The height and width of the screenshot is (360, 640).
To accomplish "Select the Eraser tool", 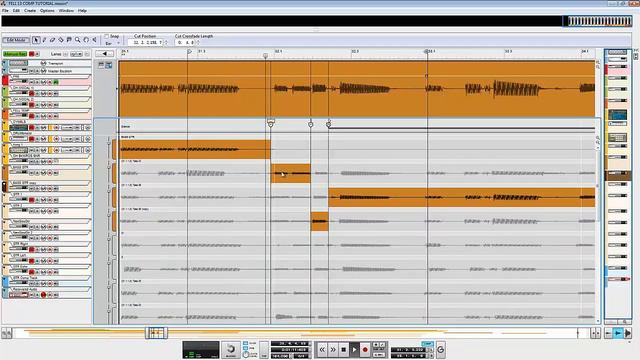I will pos(52,40).
